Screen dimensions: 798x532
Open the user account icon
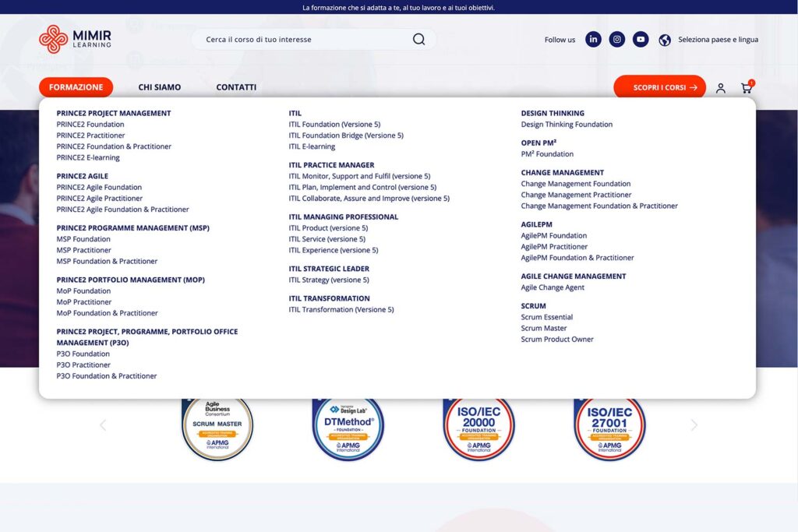[721, 88]
